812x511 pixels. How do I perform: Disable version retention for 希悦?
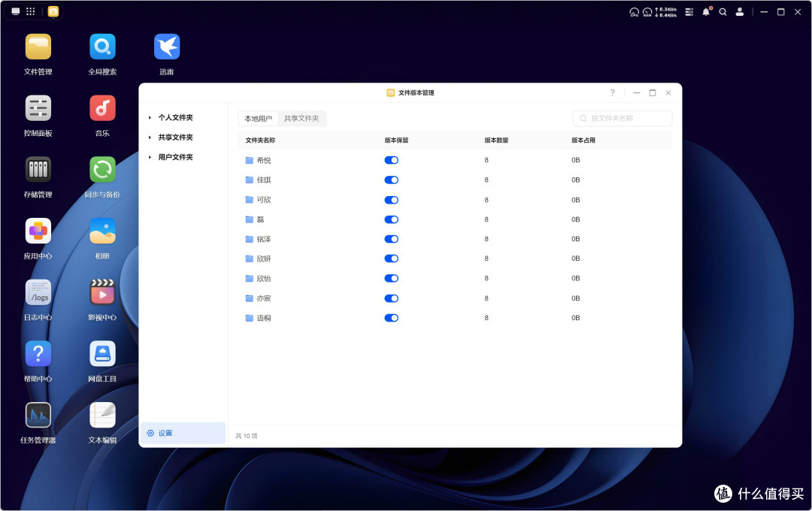tap(392, 160)
